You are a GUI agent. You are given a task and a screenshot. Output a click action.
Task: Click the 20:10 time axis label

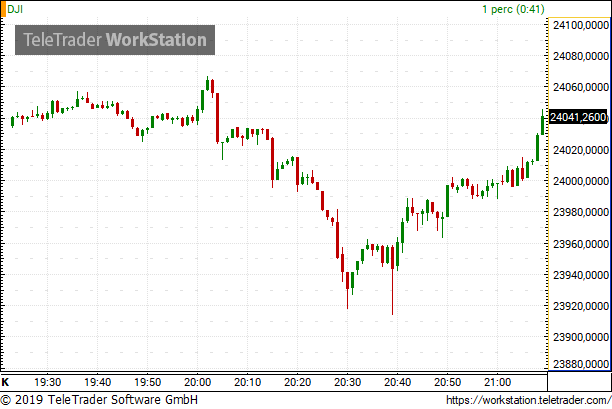247,382
